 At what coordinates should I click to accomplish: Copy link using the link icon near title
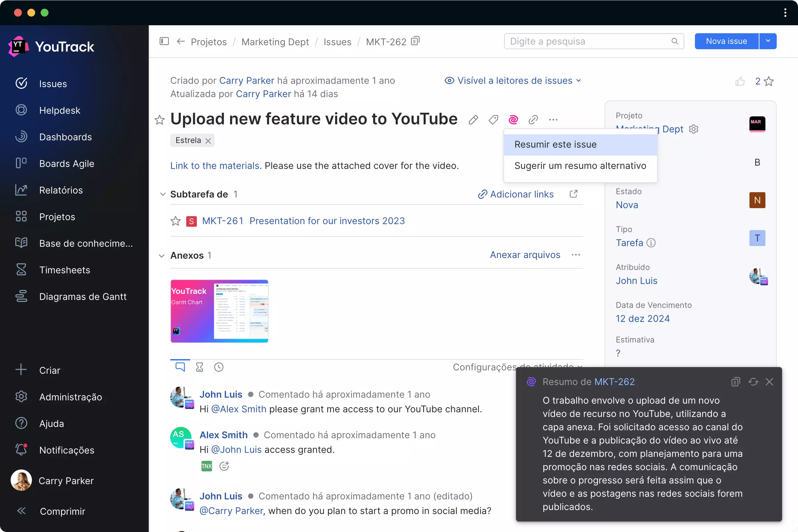(x=533, y=119)
